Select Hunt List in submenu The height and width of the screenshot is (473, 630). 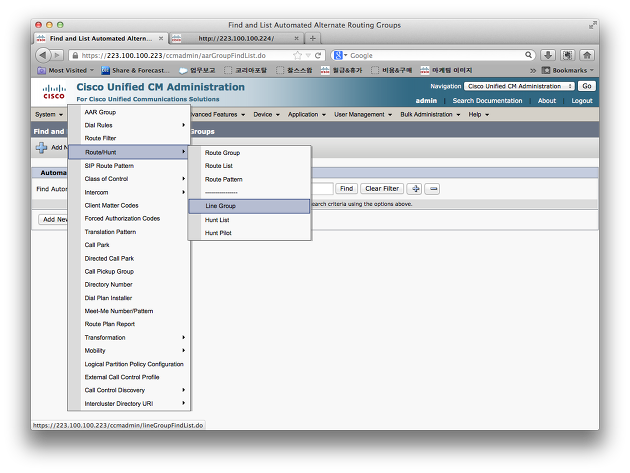250,220
